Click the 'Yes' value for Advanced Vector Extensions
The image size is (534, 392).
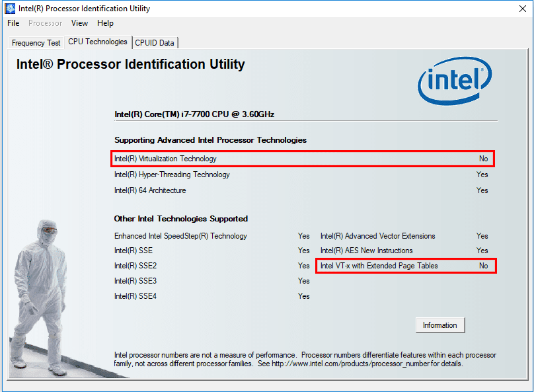482,236
